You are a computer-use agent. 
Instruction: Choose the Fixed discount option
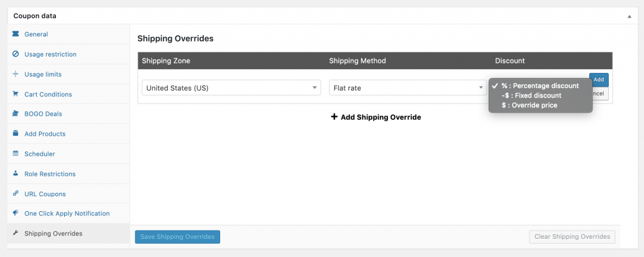[x=531, y=96]
